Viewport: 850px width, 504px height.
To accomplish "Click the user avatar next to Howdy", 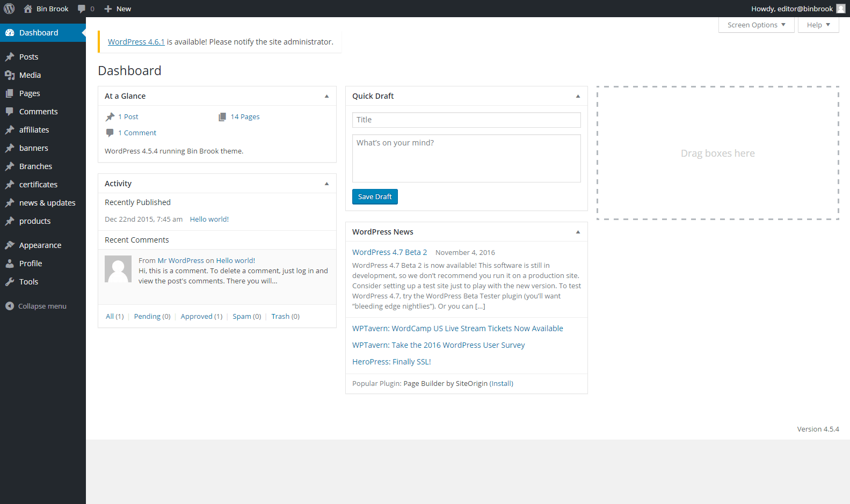I will click(841, 9).
